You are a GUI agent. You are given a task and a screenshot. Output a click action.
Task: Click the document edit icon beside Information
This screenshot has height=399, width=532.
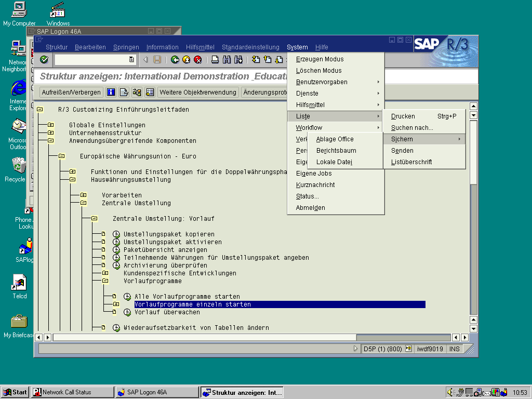click(124, 92)
